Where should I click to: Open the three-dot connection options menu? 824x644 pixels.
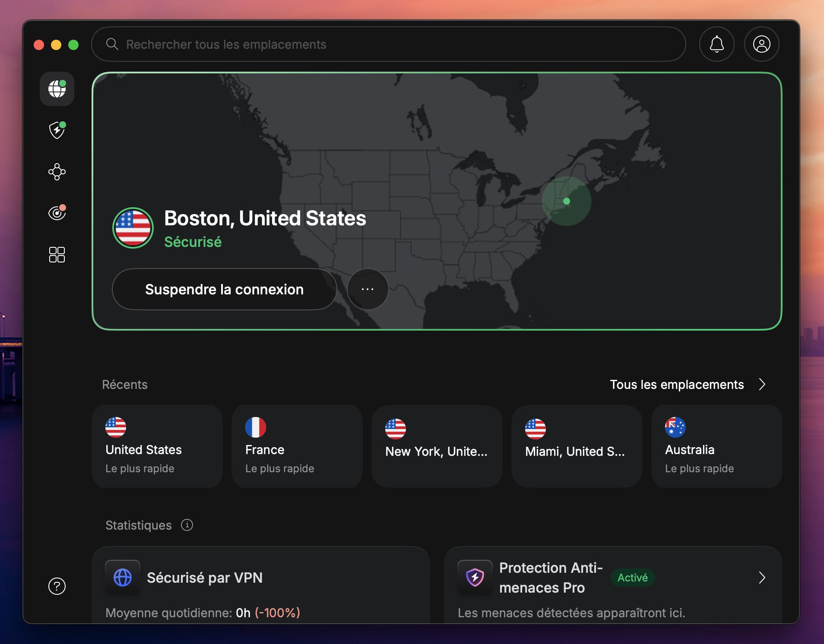pyautogui.click(x=367, y=289)
